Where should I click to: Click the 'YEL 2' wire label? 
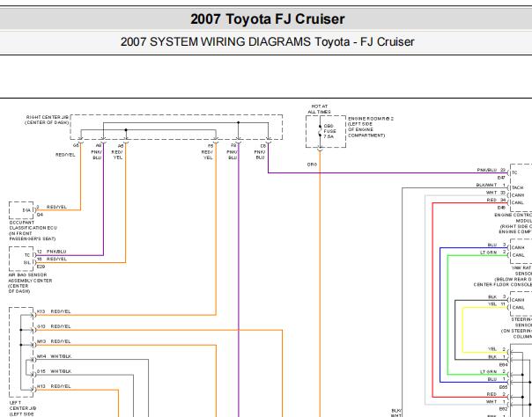pos(497,349)
